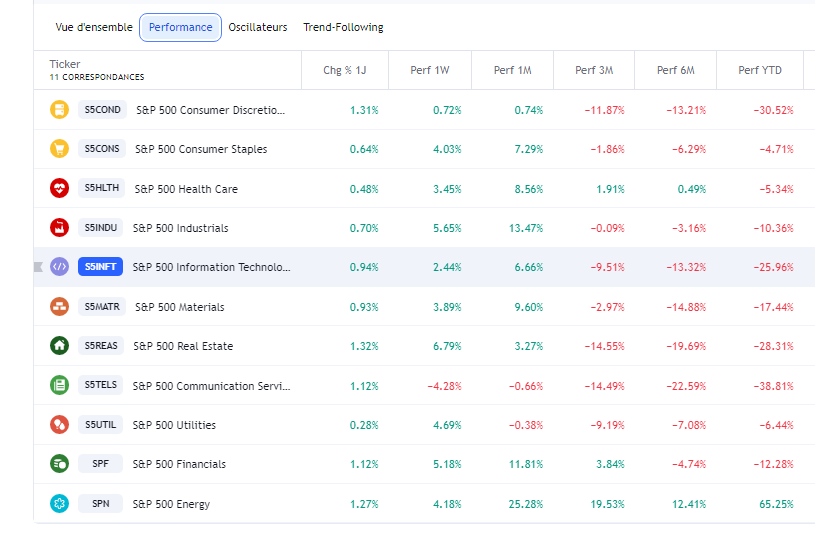The width and height of the screenshot is (815, 551).
Task: Click the Energy sector icon
Action: tap(59, 504)
